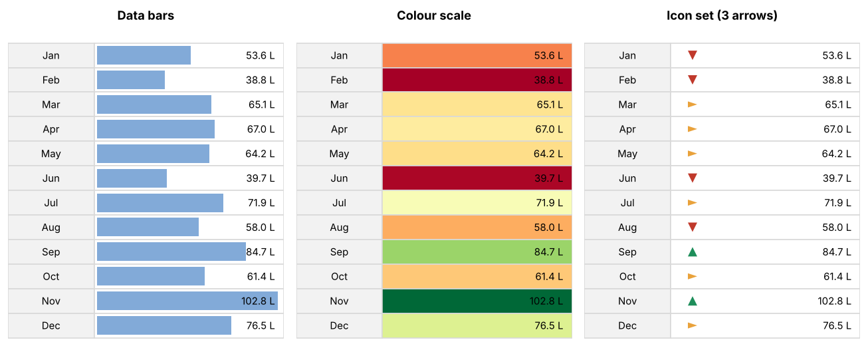This screenshot has width=868, height=358.
Task: Click the "Data bars" heading
Action: point(146,15)
